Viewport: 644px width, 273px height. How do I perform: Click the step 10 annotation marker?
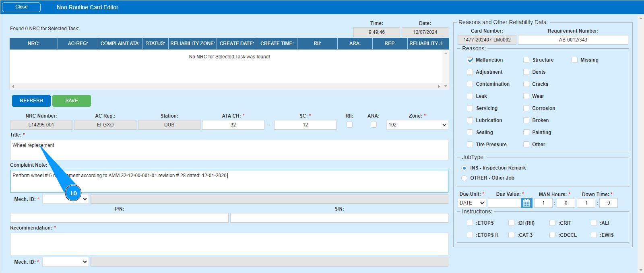73,193
